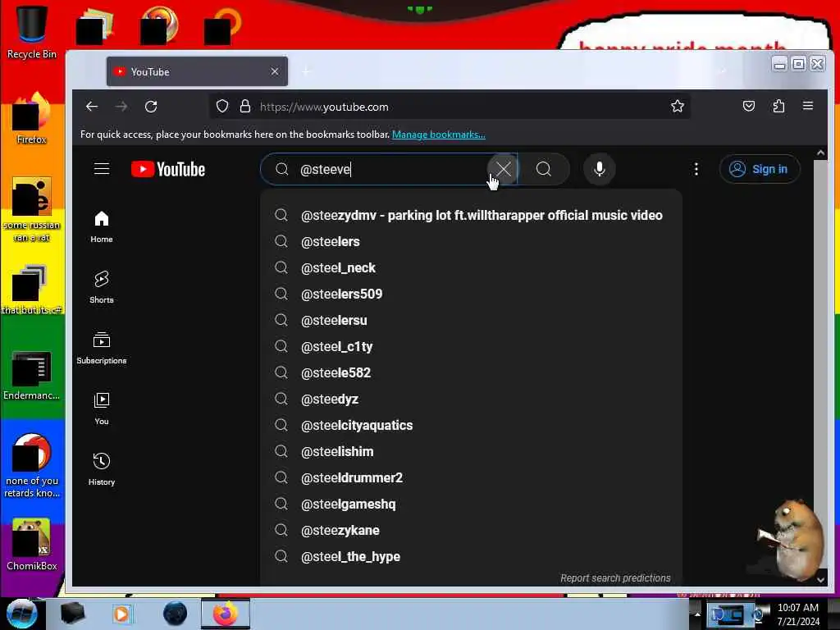This screenshot has height=630, width=840.
Task: Open Shorts in the sidebar
Action: (102, 287)
